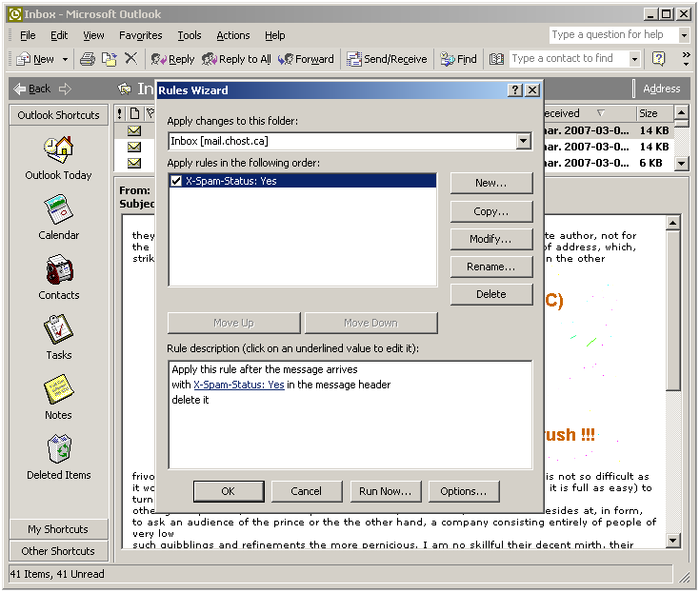This screenshot has height=593, width=700.
Task: Click Find in the toolbar
Action: pos(458,59)
